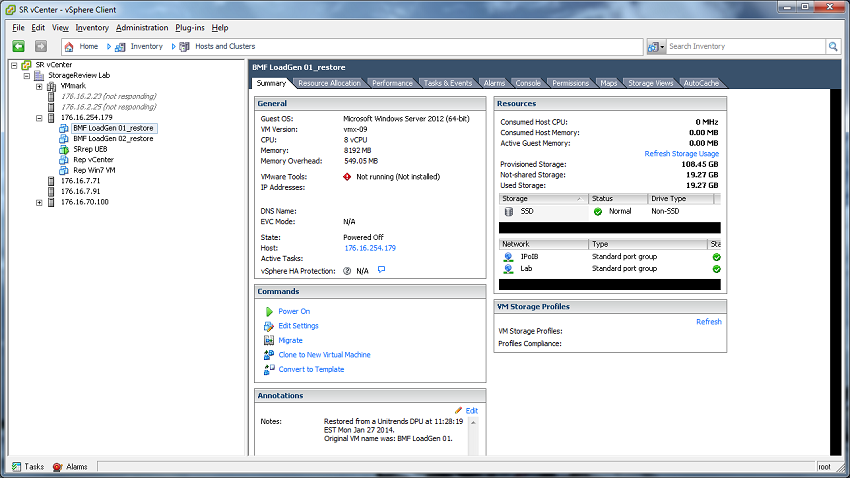Click the green Back navigation arrow
This screenshot has height=478, width=850.
[x=18, y=47]
